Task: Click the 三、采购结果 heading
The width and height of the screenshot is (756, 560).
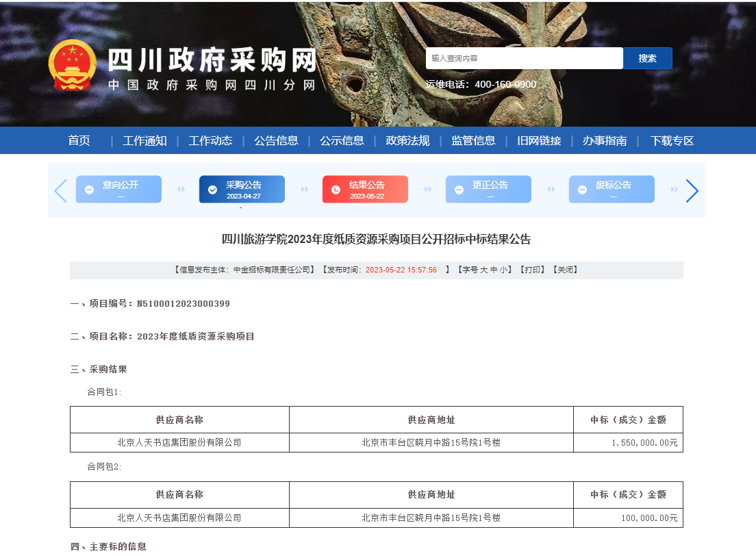Action: 99,369
